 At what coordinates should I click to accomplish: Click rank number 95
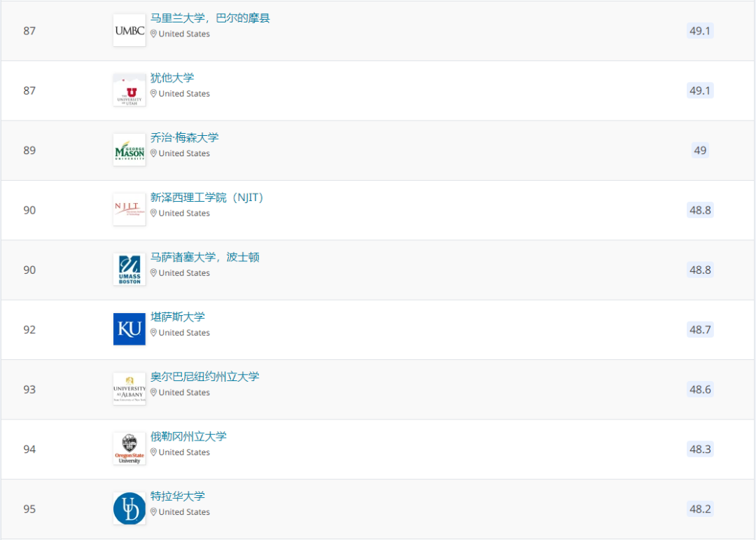point(29,509)
